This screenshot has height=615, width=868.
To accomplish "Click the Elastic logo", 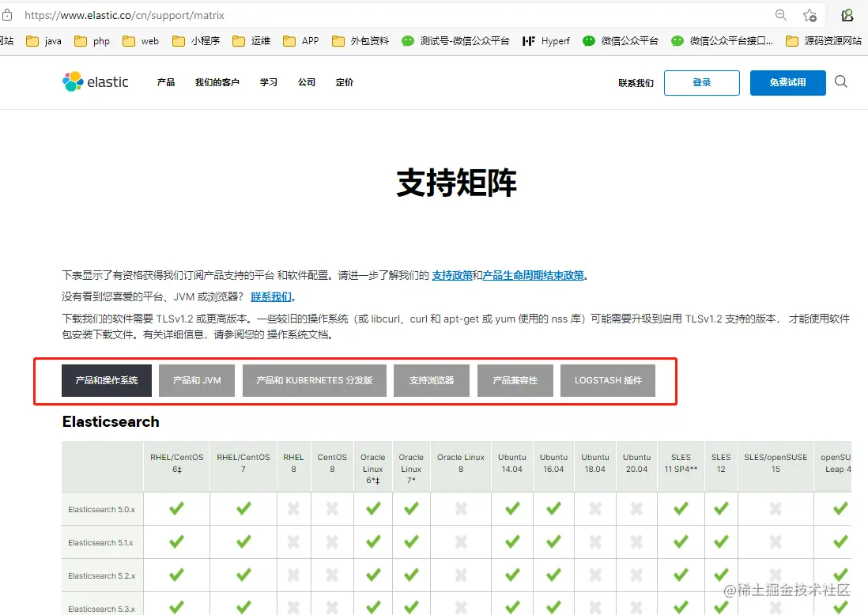I will [95, 82].
